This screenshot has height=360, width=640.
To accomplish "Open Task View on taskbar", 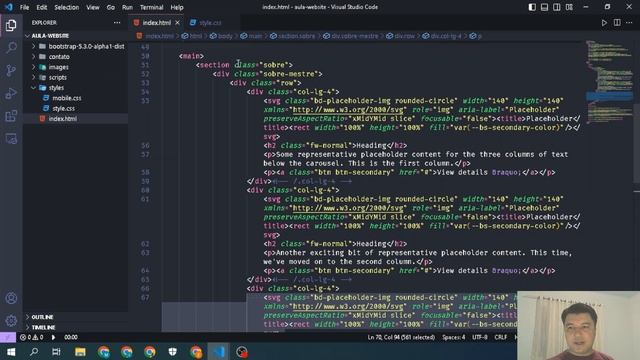I will click(x=56, y=352).
